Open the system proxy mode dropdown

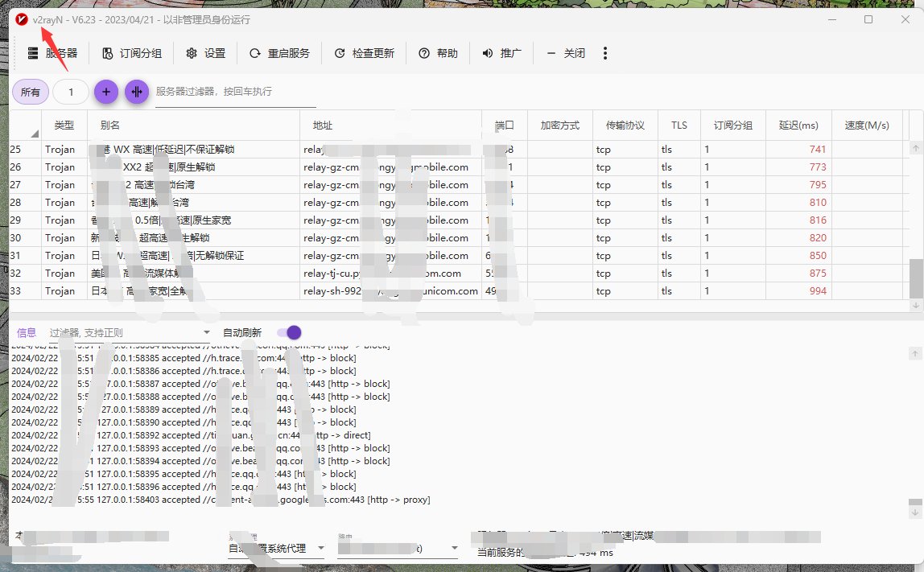(x=276, y=549)
